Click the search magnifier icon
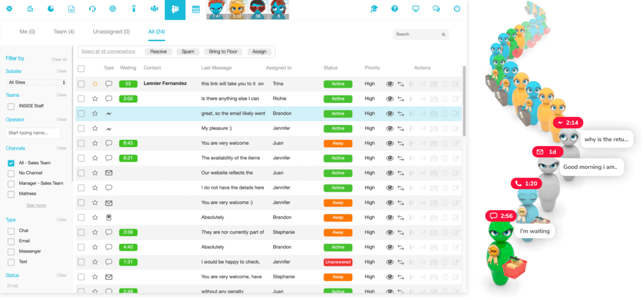The image size is (644, 300). pos(443,34)
